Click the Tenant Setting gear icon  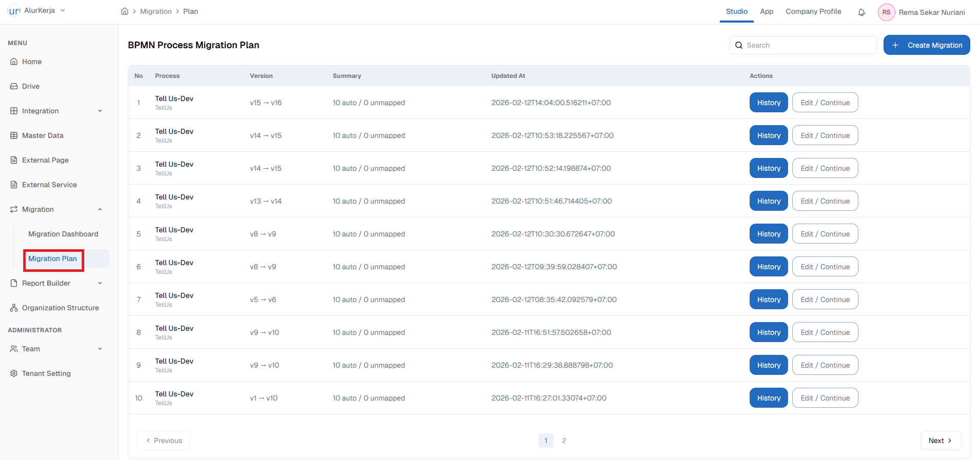point(14,373)
